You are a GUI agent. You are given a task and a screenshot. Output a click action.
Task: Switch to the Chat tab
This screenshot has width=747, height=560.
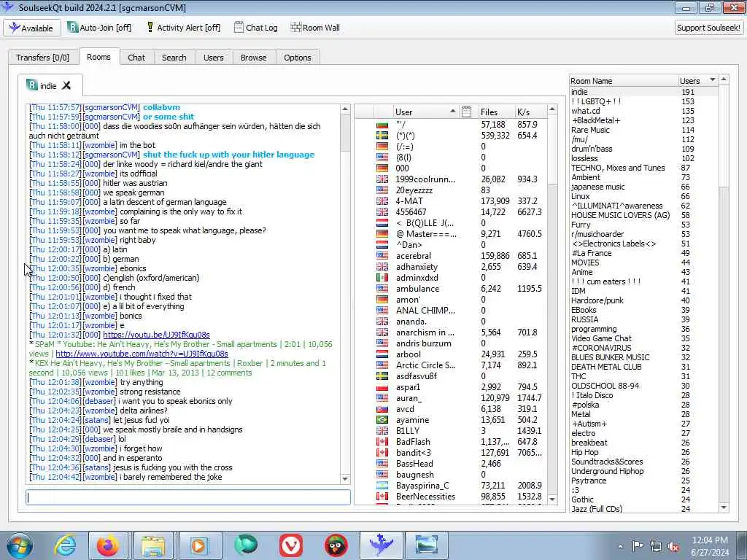(x=136, y=57)
